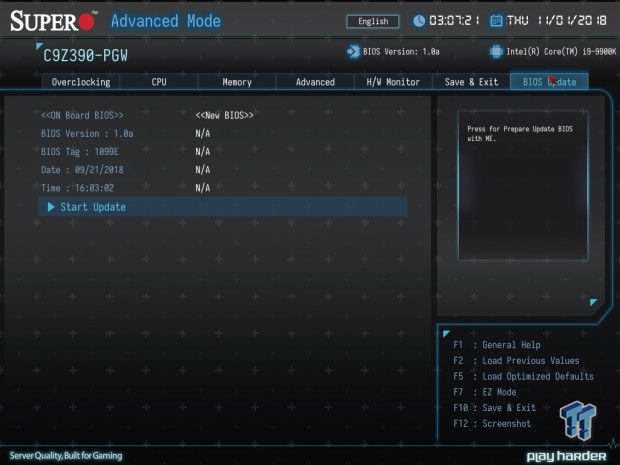Click the English language button
Image resolution: width=620 pixels, height=465 pixels.
(373, 21)
